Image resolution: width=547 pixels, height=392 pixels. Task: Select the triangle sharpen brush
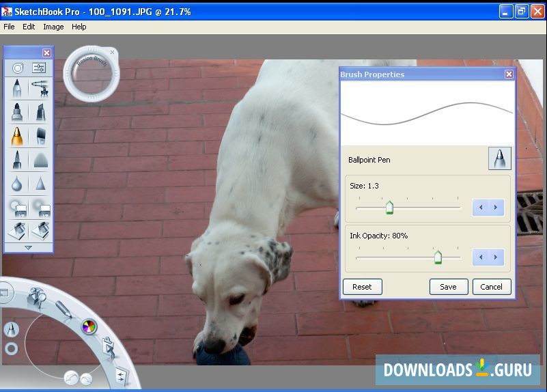[40, 184]
